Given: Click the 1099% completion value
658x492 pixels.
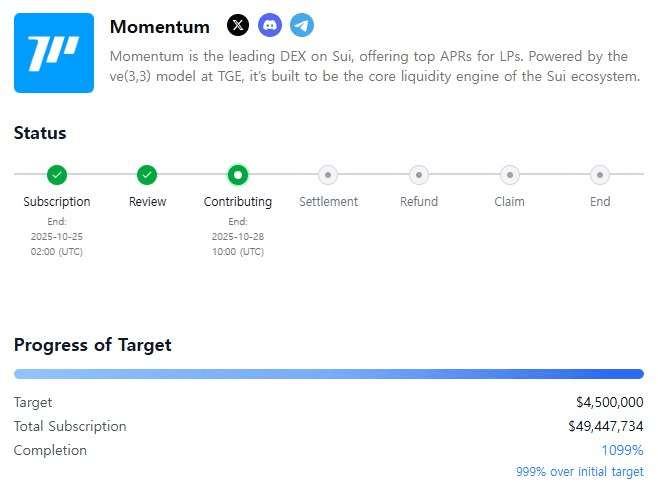Looking at the screenshot, I should 622,451.
